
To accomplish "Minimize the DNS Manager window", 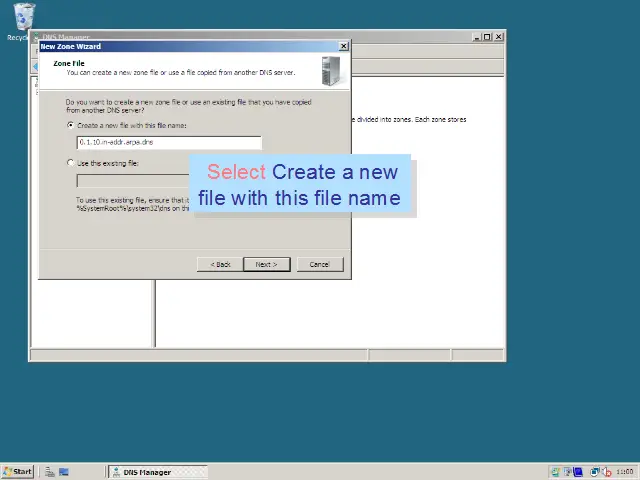I will (477, 37).
